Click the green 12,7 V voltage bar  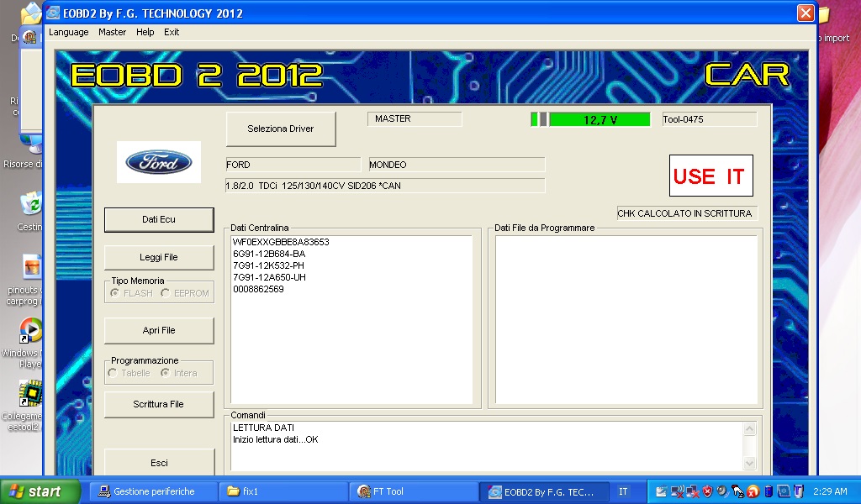[600, 119]
